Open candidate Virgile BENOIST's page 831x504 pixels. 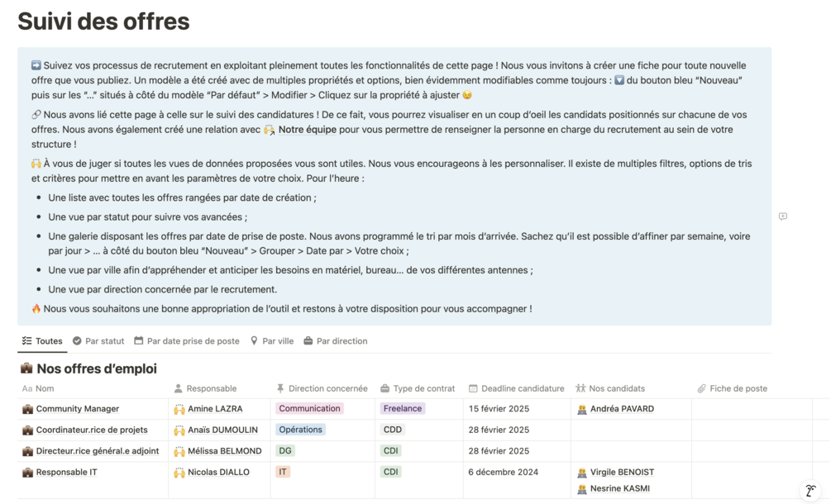point(622,473)
